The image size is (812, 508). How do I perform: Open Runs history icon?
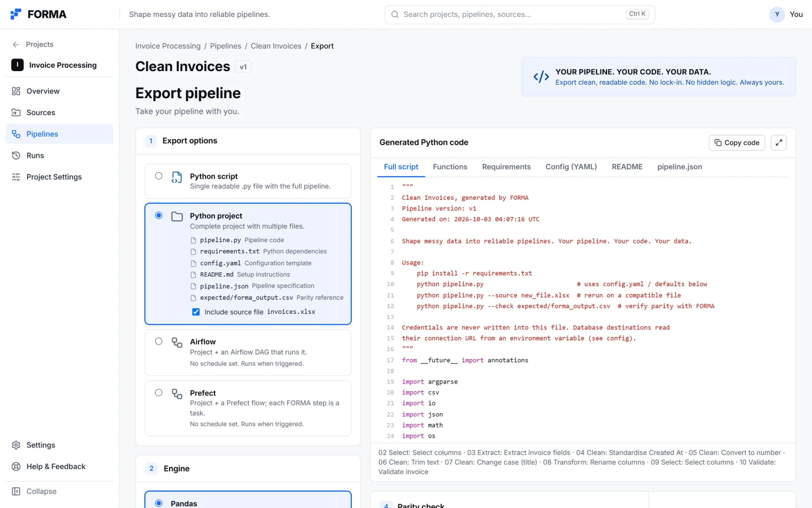click(x=16, y=155)
